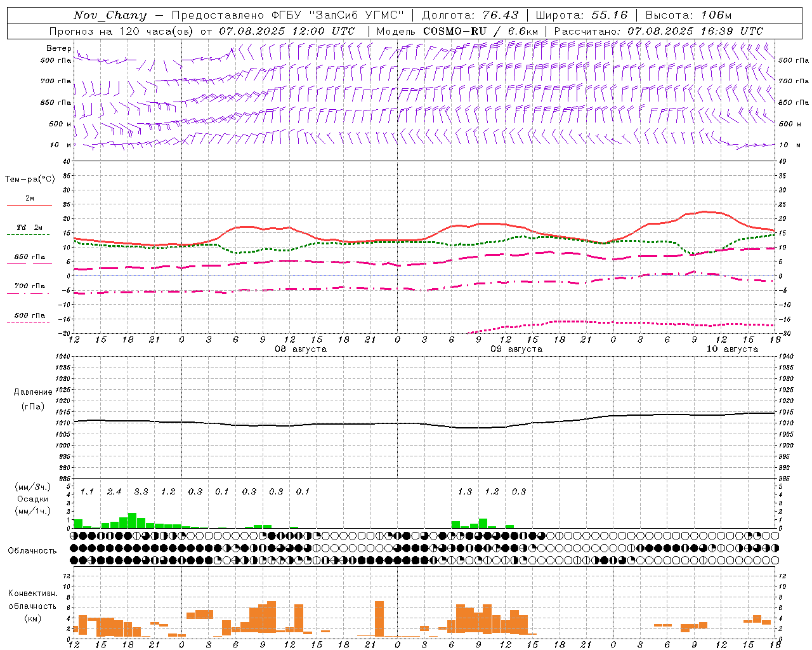Click the forecast start time '07.08.2025 12:00 UTC'
812x650 pixels.
(x=287, y=31)
